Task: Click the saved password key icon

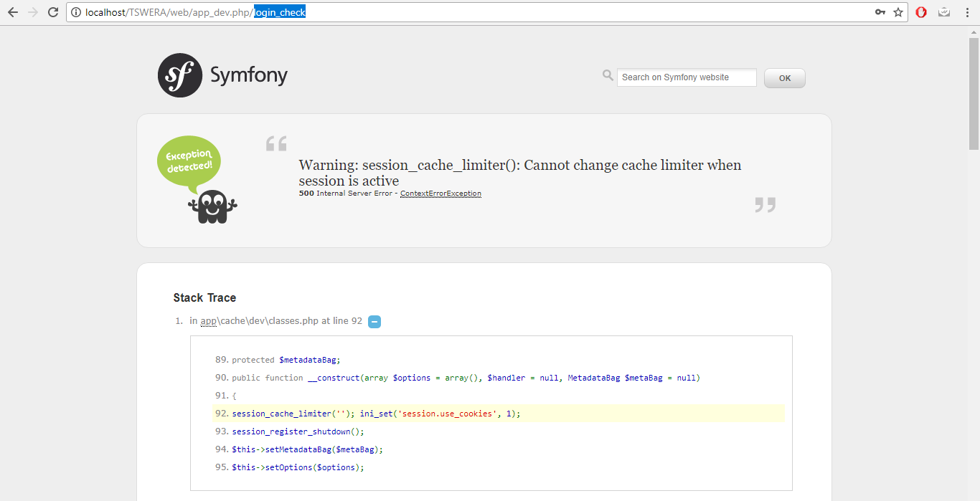Action: point(880,11)
